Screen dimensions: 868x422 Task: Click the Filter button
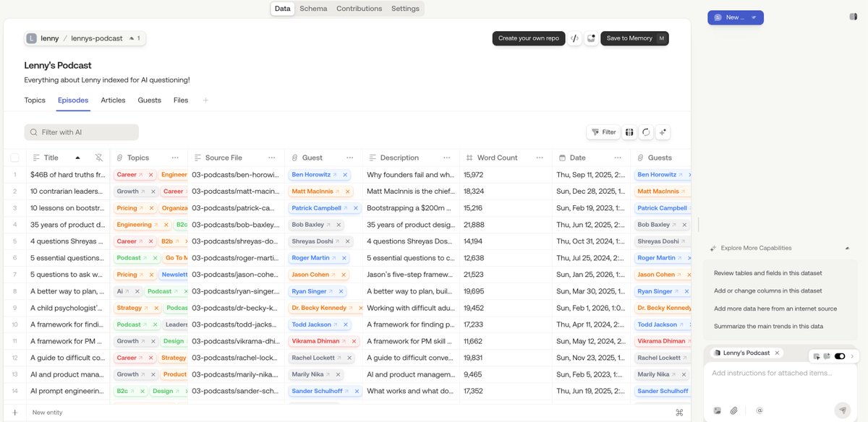pyautogui.click(x=603, y=132)
